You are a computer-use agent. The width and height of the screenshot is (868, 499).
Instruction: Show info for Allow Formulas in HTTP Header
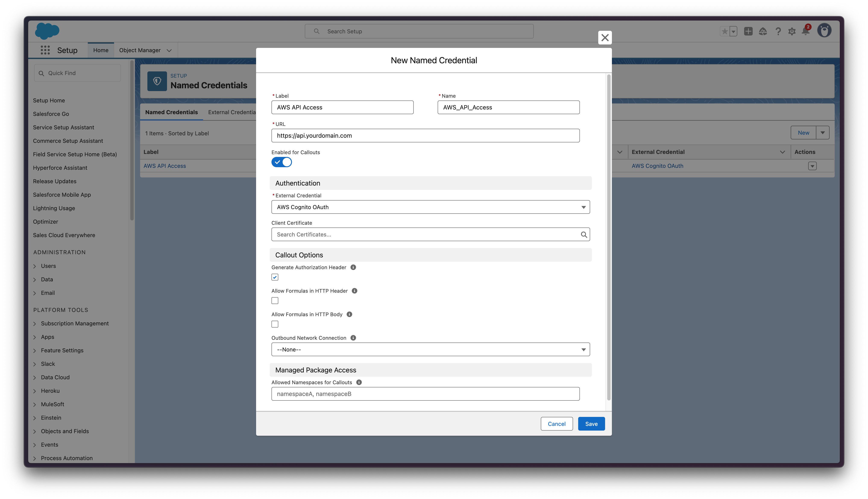[x=355, y=291]
